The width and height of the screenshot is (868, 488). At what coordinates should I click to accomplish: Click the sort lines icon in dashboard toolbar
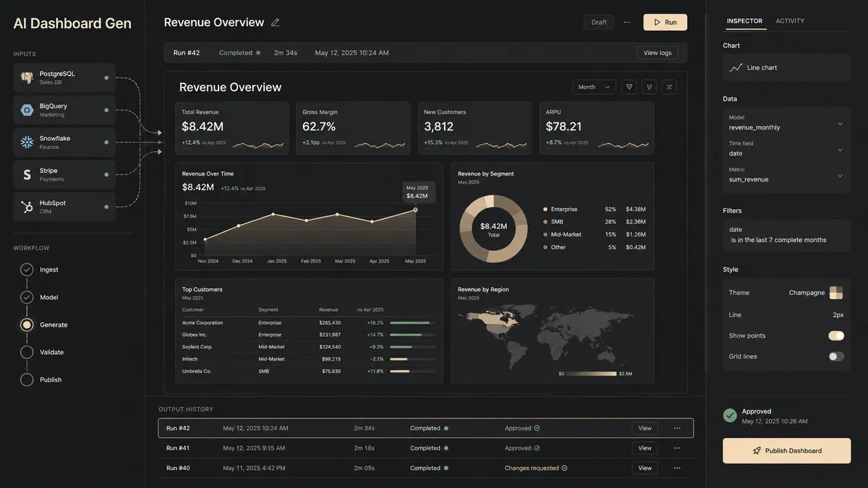[650, 87]
